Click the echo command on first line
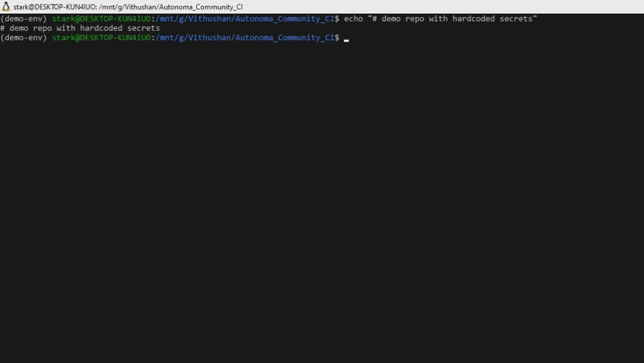Viewport: 644px width, 363px height. (x=440, y=18)
